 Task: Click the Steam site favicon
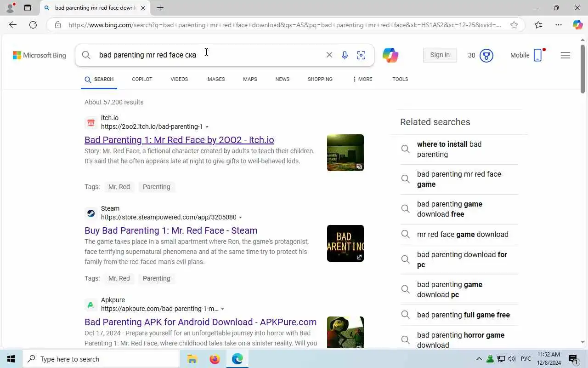(x=91, y=213)
